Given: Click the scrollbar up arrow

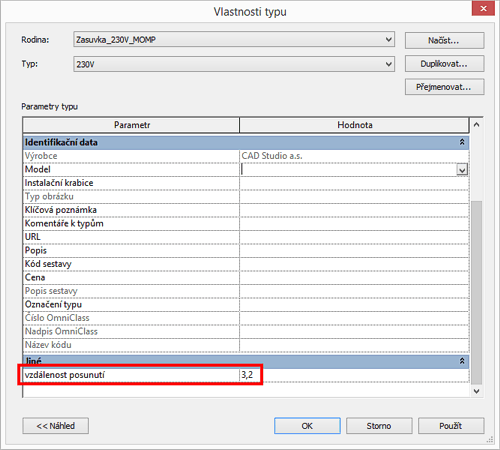Looking at the screenshot, I should click(x=477, y=125).
